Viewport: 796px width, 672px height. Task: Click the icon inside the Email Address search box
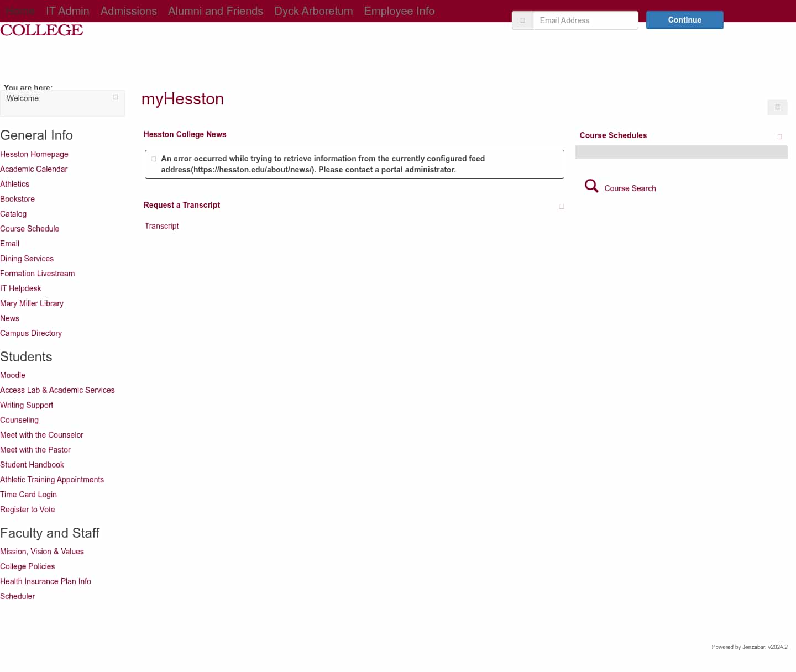522,20
